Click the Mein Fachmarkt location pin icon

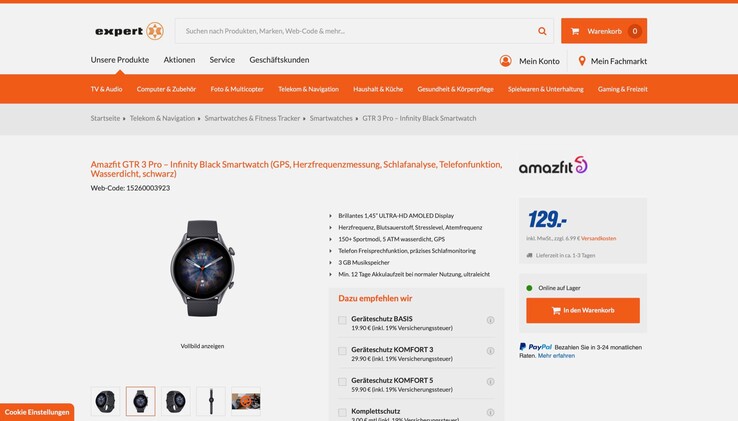(582, 61)
